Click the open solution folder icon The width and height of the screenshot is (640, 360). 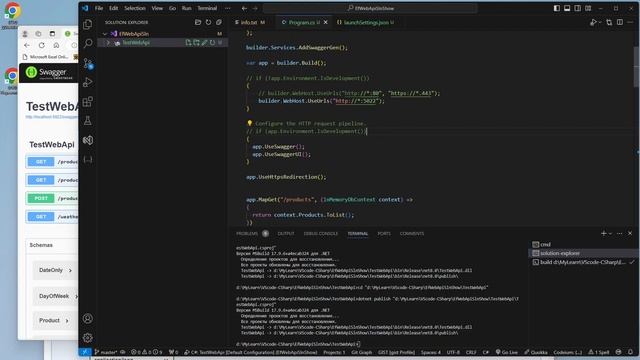(198, 22)
